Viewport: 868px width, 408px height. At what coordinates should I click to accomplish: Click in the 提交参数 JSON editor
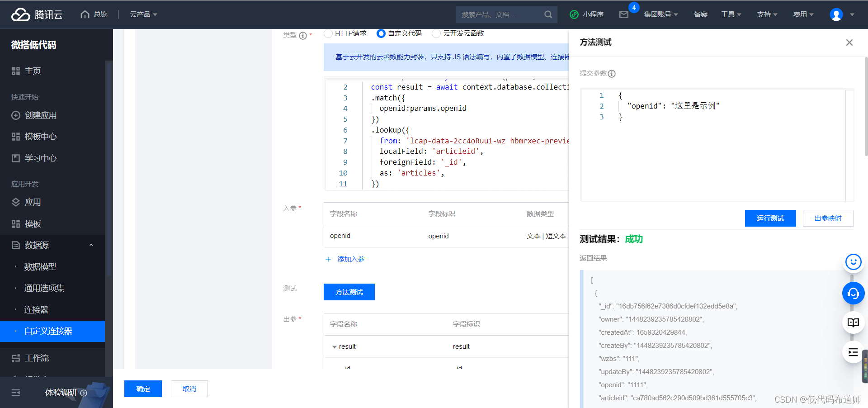717,145
